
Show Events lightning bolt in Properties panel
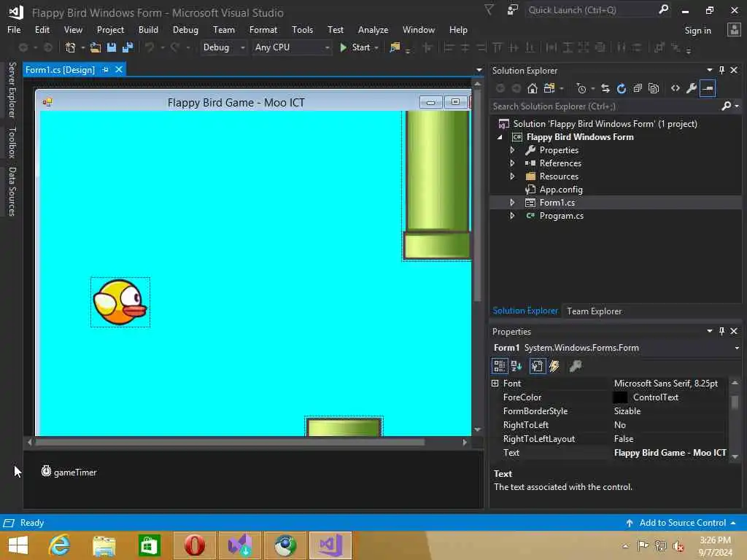click(x=554, y=366)
